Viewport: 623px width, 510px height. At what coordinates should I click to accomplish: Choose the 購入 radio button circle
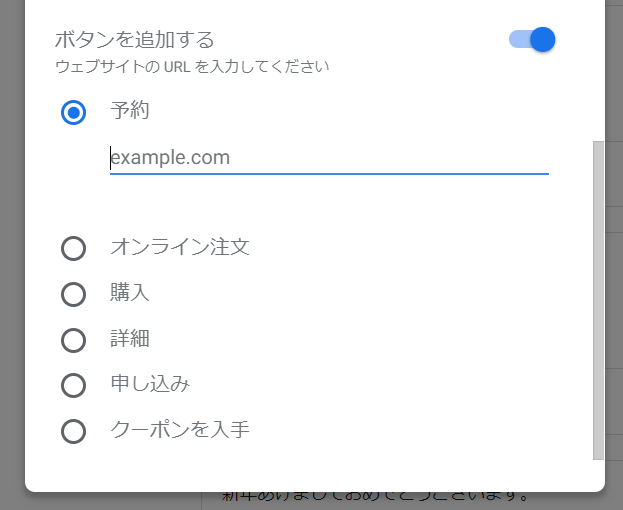[73, 294]
